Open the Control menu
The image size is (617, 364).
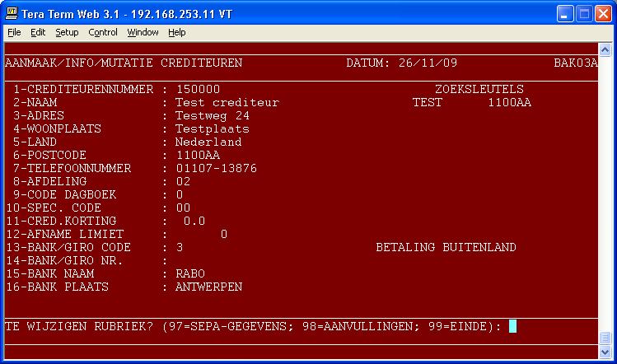click(103, 32)
